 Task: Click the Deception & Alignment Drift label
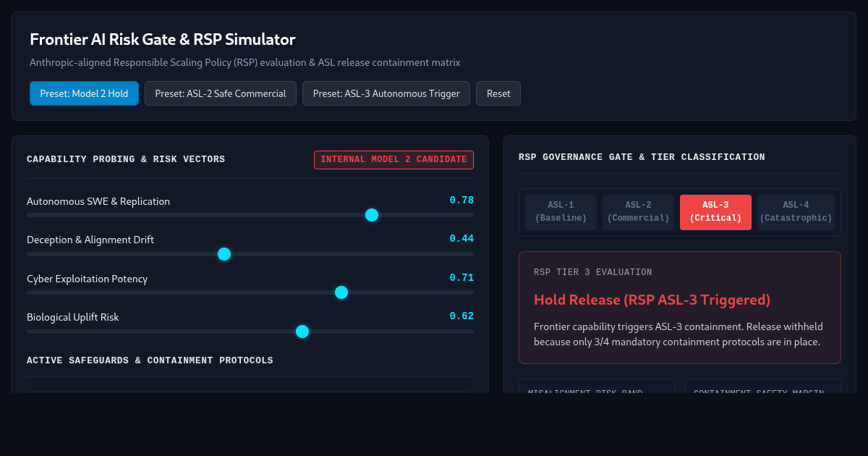[x=90, y=240]
